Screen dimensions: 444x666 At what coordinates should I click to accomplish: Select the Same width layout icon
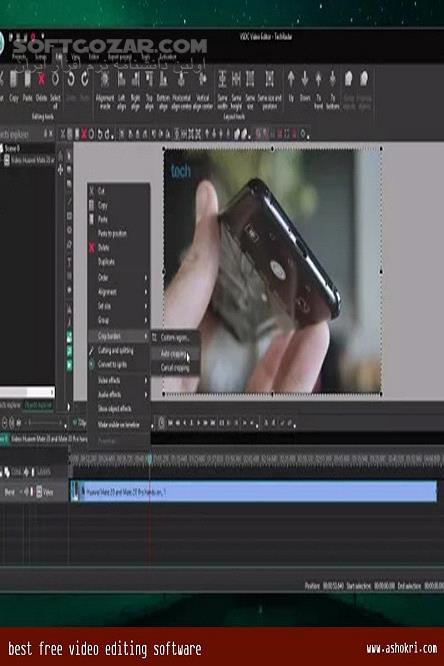pyautogui.click(x=222, y=79)
